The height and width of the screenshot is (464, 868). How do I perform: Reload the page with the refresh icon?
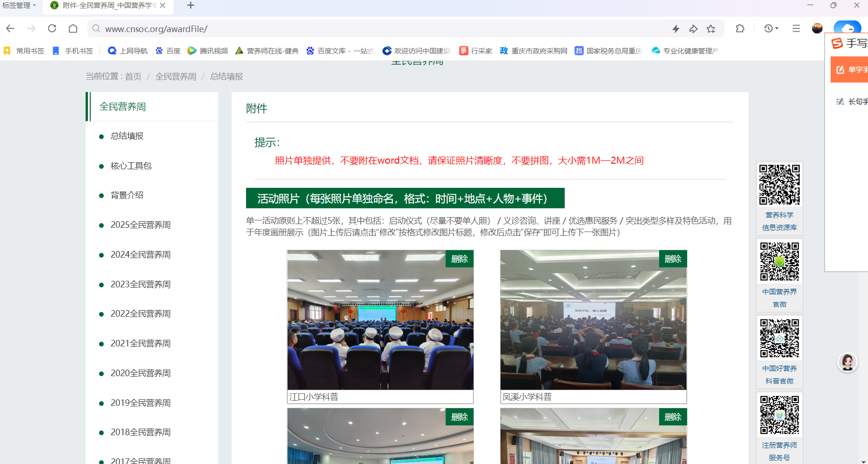(x=52, y=29)
